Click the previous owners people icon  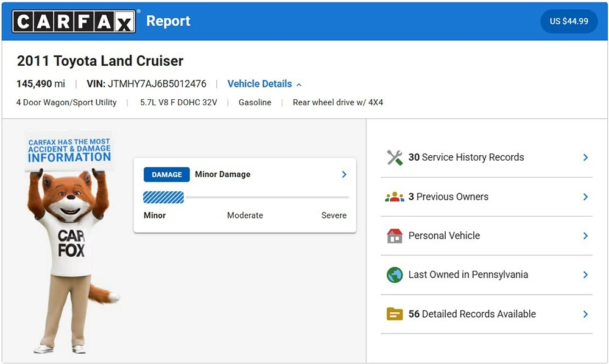click(x=395, y=197)
